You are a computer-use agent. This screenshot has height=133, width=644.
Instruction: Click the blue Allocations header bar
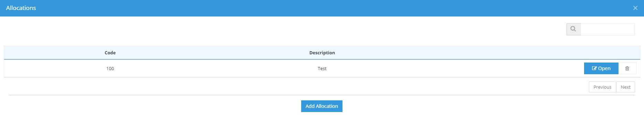tap(322, 8)
